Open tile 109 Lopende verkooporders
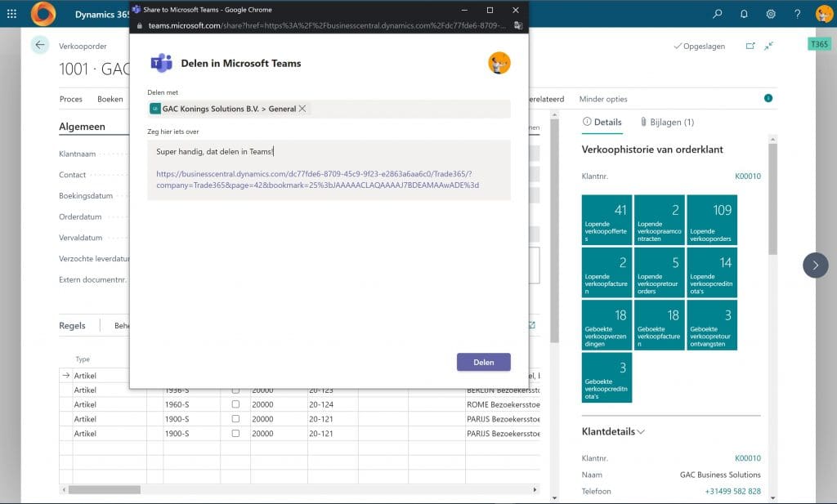 click(x=712, y=220)
